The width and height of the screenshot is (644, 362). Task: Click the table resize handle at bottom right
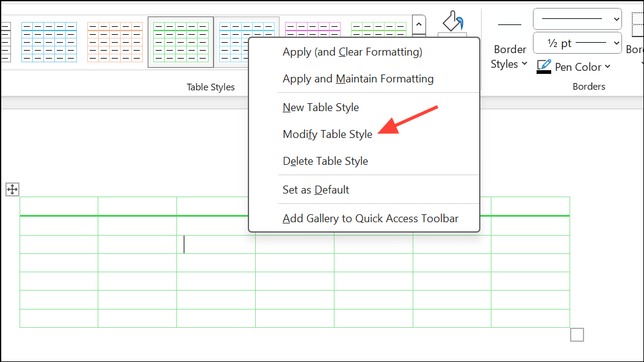(576, 335)
